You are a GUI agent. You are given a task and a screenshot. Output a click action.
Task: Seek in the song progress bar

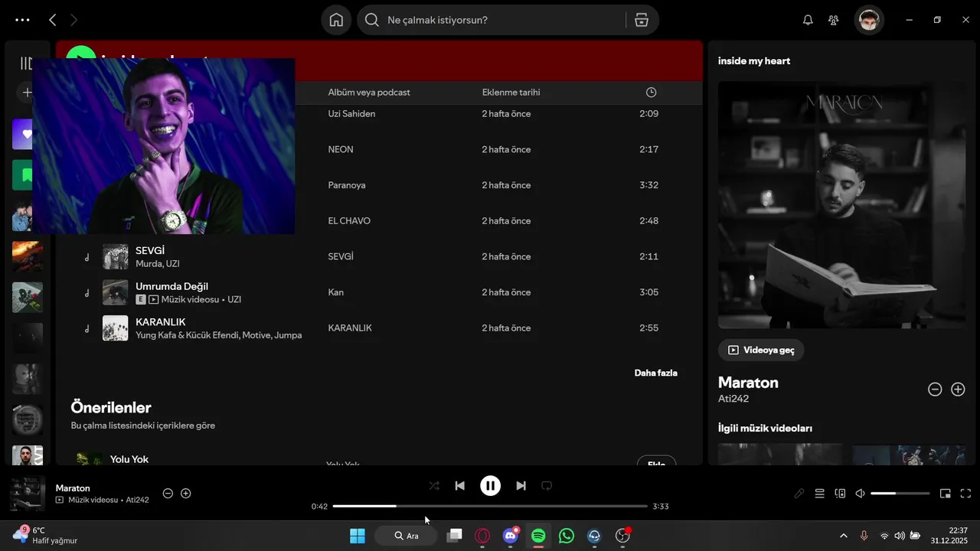(x=490, y=506)
